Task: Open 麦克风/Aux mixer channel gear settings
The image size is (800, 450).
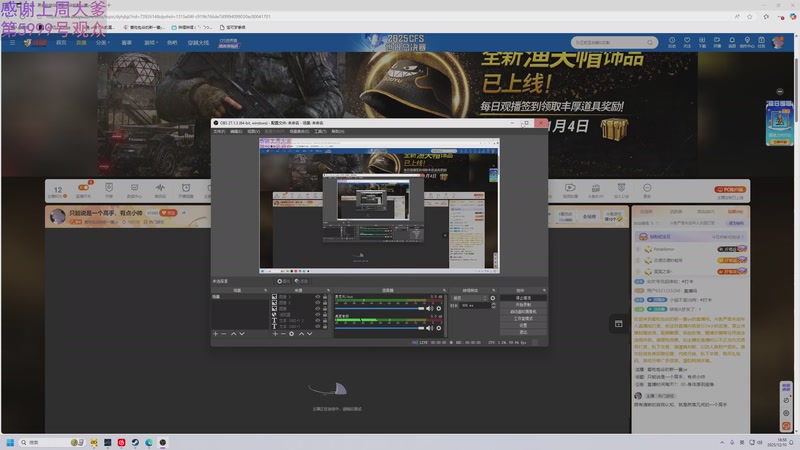Action: point(439,308)
